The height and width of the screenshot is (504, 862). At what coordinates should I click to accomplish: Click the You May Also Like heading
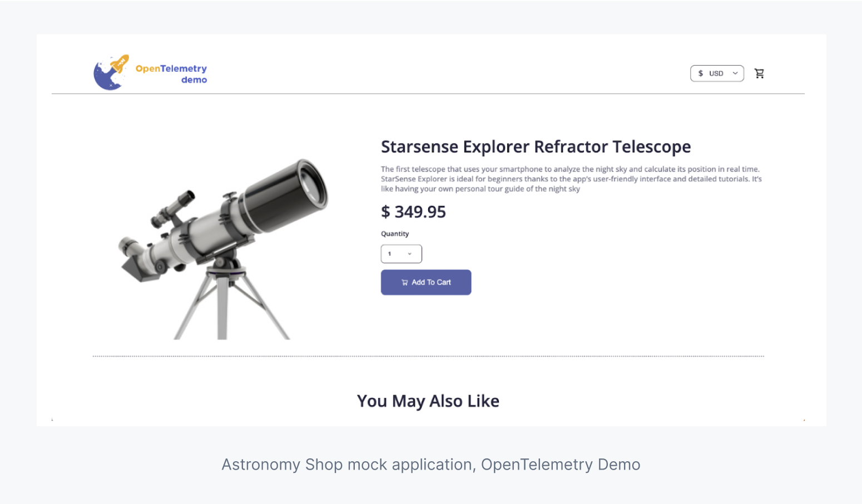point(428,401)
